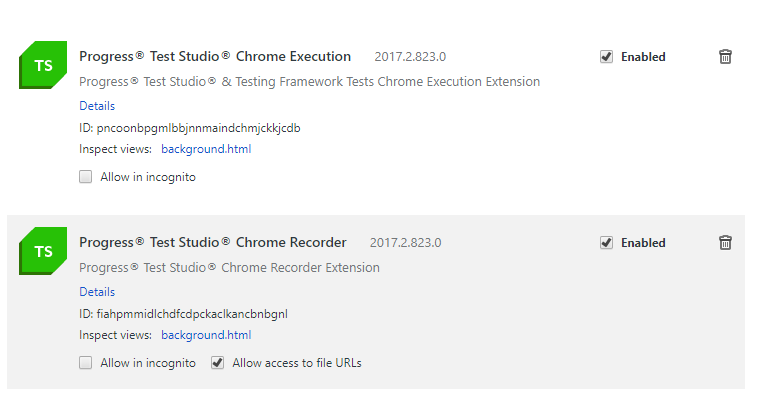This screenshot has width=757, height=403.
Task: Click the Chrome Recorder Extension description text
Action: (229, 268)
